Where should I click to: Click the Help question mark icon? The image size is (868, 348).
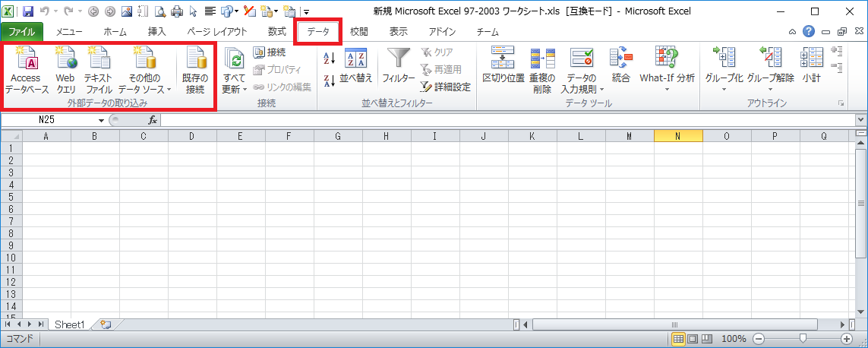tap(809, 32)
